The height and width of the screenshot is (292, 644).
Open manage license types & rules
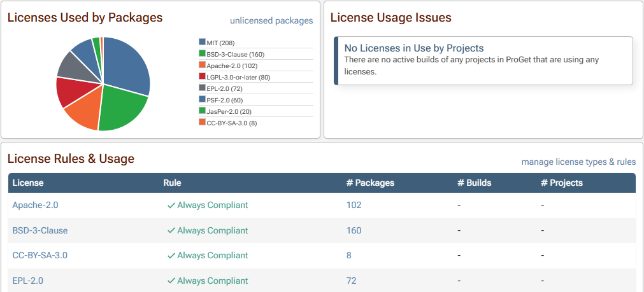point(578,162)
